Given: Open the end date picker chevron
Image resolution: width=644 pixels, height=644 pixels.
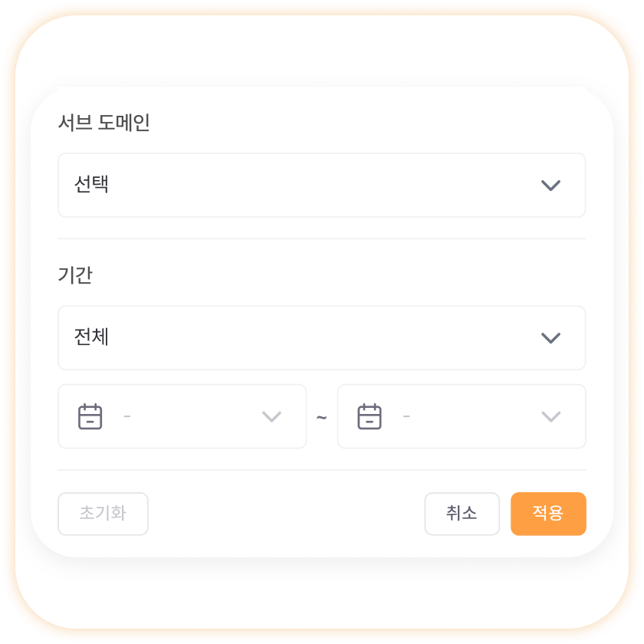Looking at the screenshot, I should click(550, 416).
